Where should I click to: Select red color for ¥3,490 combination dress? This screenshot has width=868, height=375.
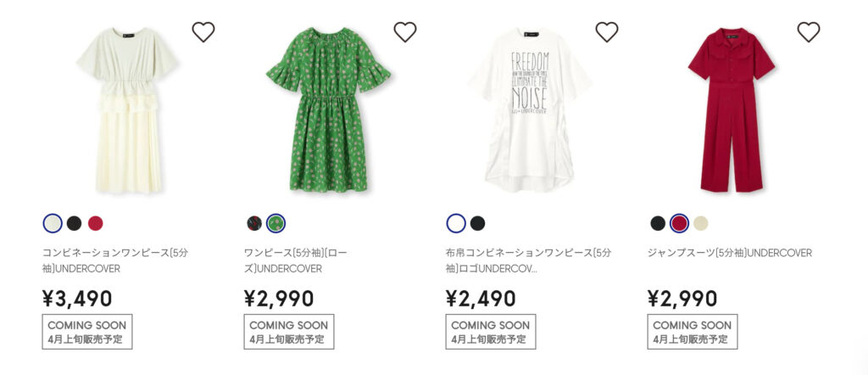click(x=95, y=223)
